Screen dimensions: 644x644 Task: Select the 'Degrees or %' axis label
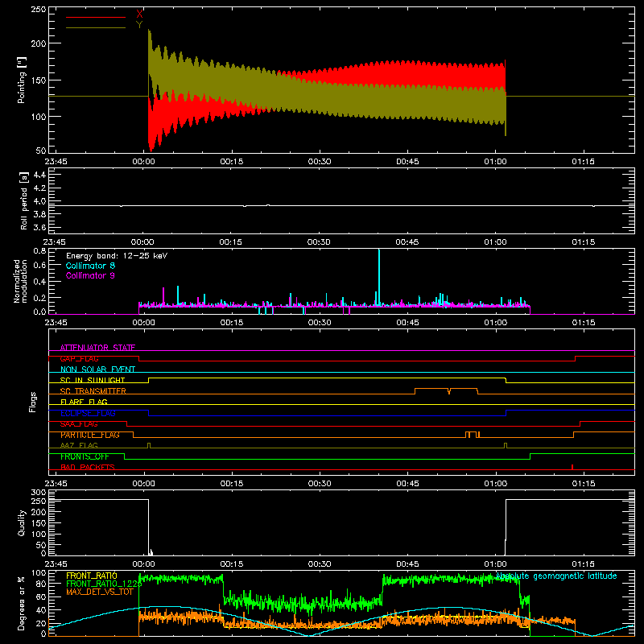[22, 604]
